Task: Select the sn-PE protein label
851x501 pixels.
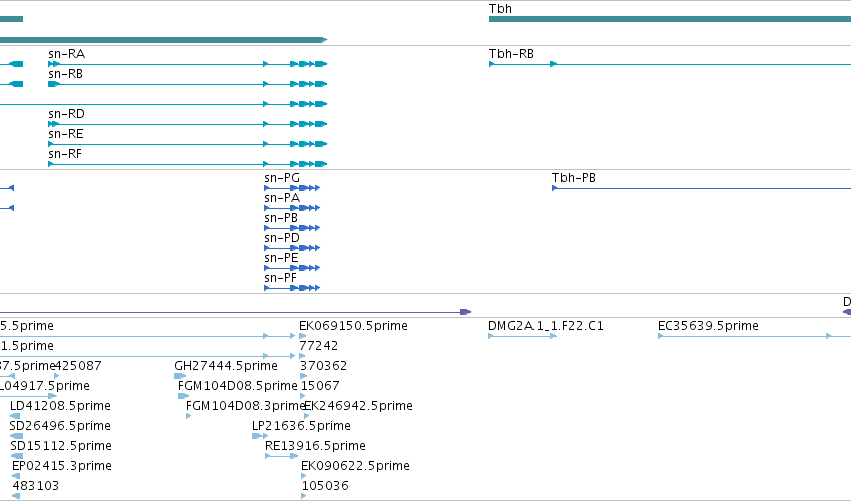Action: [x=281, y=258]
